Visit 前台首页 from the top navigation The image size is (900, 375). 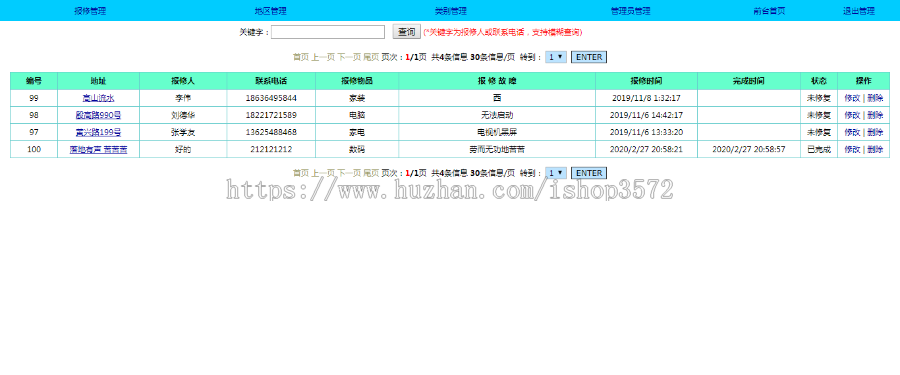(769, 11)
